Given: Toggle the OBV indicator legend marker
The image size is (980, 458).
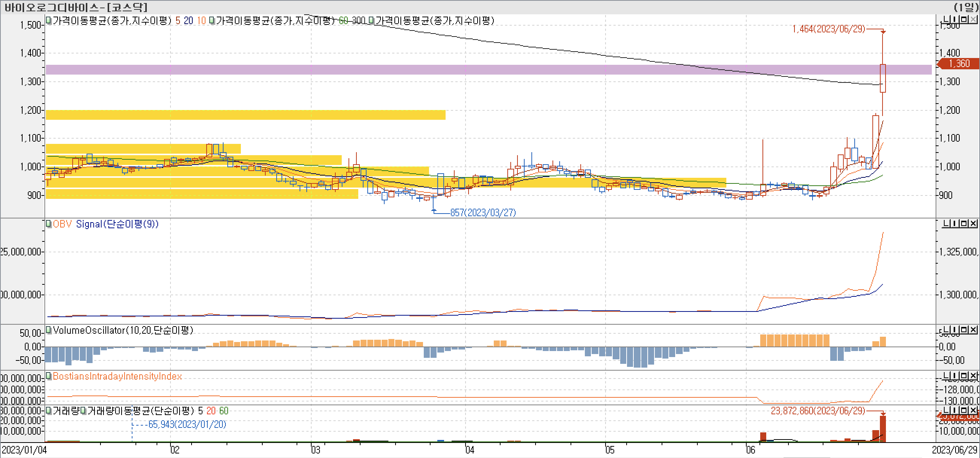Looking at the screenshot, I should [49, 224].
